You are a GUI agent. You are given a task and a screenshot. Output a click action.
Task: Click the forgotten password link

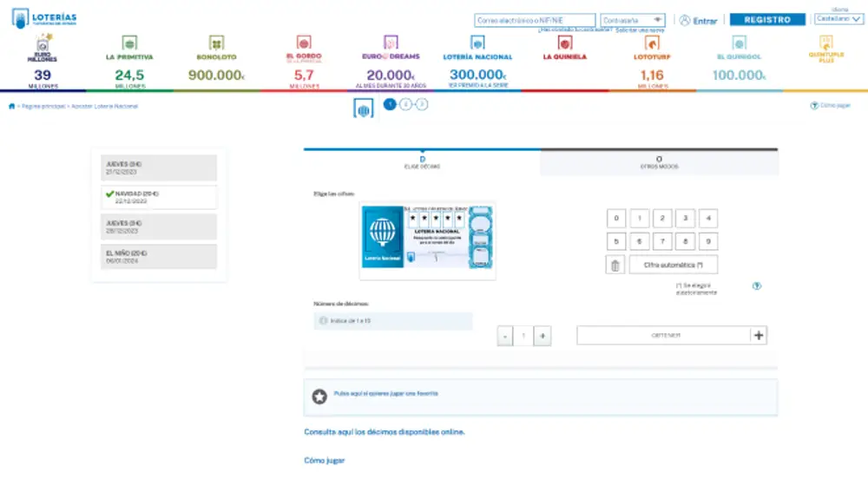tap(575, 30)
